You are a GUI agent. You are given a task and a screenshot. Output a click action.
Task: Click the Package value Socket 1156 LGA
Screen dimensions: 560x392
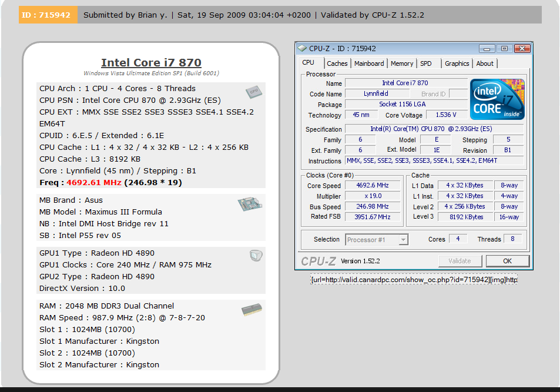(x=406, y=105)
